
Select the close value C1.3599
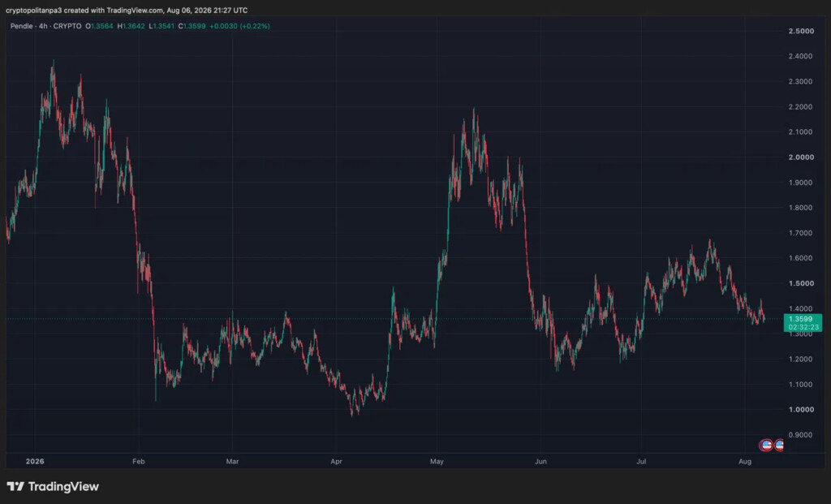(192, 26)
